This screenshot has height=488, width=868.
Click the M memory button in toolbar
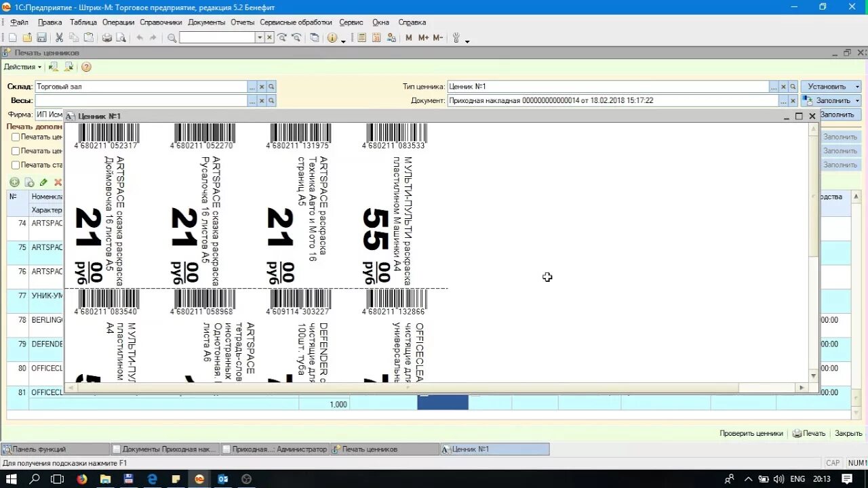pyautogui.click(x=408, y=38)
